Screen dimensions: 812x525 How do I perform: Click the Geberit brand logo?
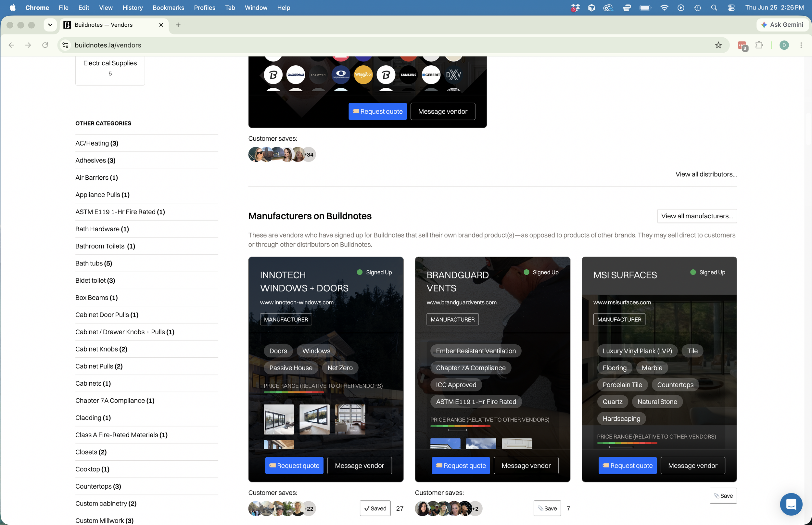[431, 75]
